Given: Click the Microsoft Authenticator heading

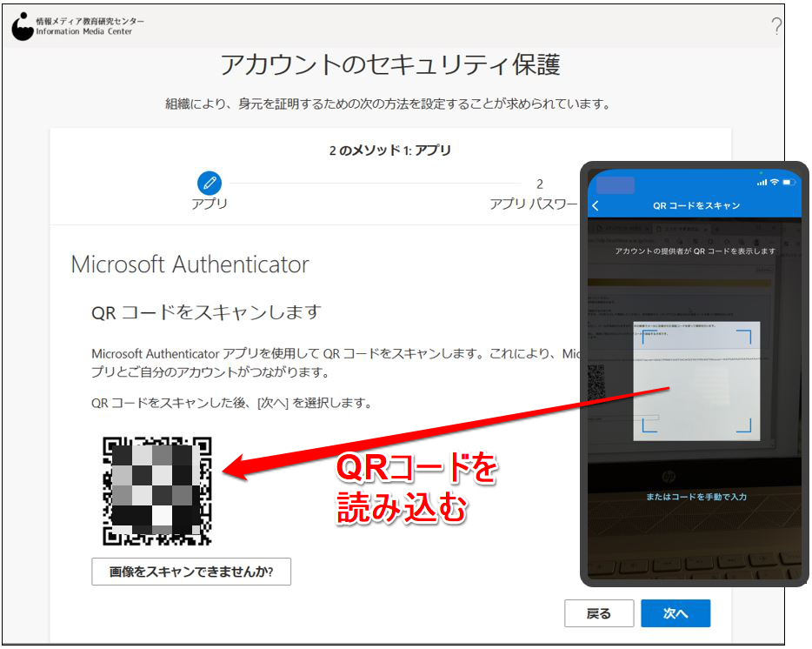Looking at the screenshot, I should tap(190, 264).
